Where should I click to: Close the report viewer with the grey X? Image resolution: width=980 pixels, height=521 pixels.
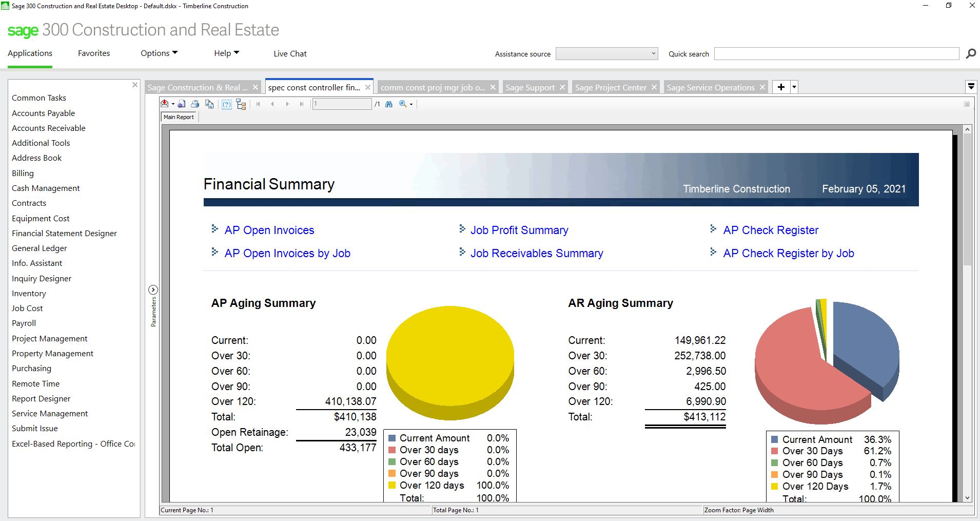(967, 104)
